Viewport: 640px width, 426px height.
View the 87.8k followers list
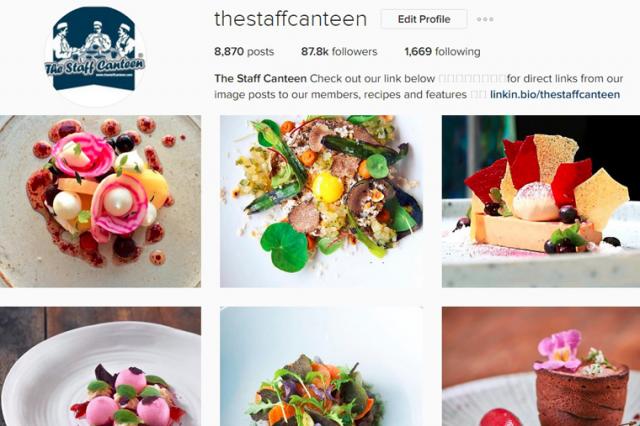339,52
